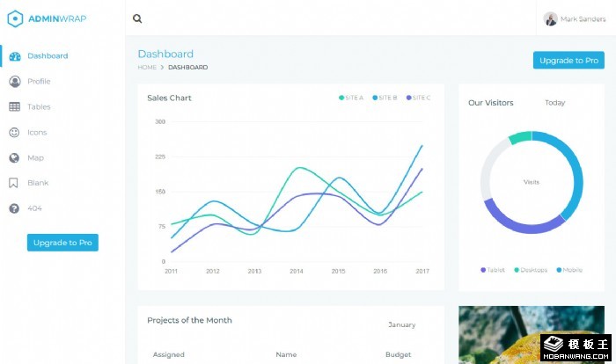Viewport: 616px width, 364px height.
Task: Toggle SITE C series in chart legend
Action: [419, 98]
